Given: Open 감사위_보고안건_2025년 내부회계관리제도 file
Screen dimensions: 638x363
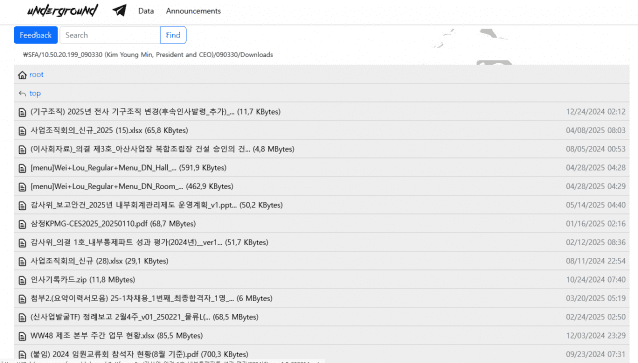Looking at the screenshot, I should click(157, 205).
